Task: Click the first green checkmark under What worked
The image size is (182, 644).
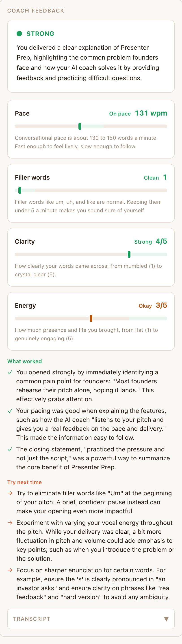Action: pos(10,372)
